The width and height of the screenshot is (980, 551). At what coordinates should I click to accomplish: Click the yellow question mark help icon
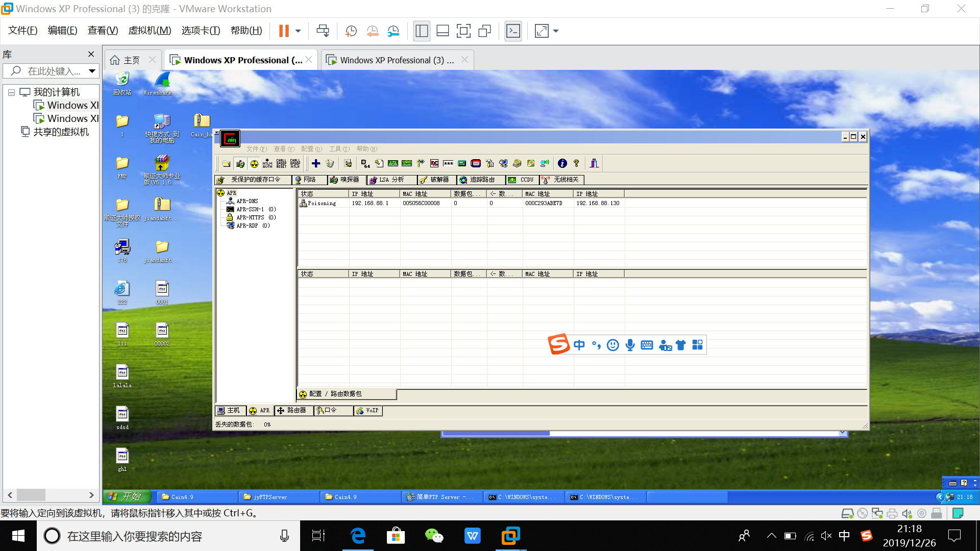[576, 163]
